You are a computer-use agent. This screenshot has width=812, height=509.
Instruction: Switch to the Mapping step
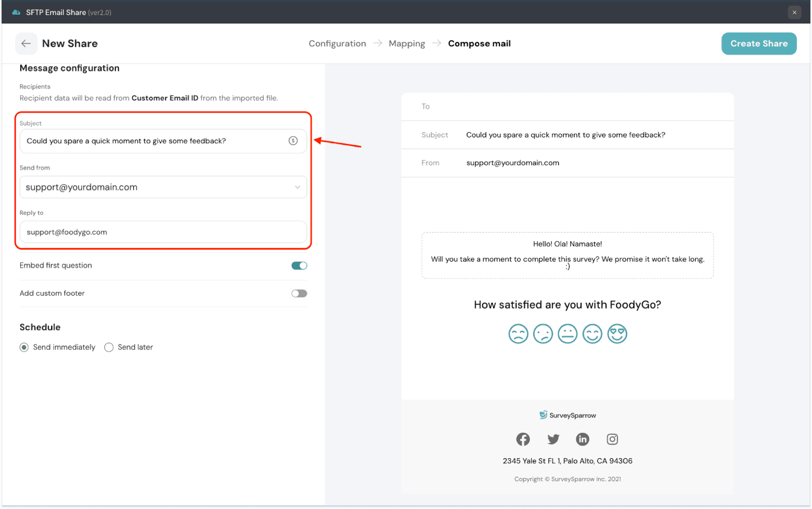click(x=407, y=44)
